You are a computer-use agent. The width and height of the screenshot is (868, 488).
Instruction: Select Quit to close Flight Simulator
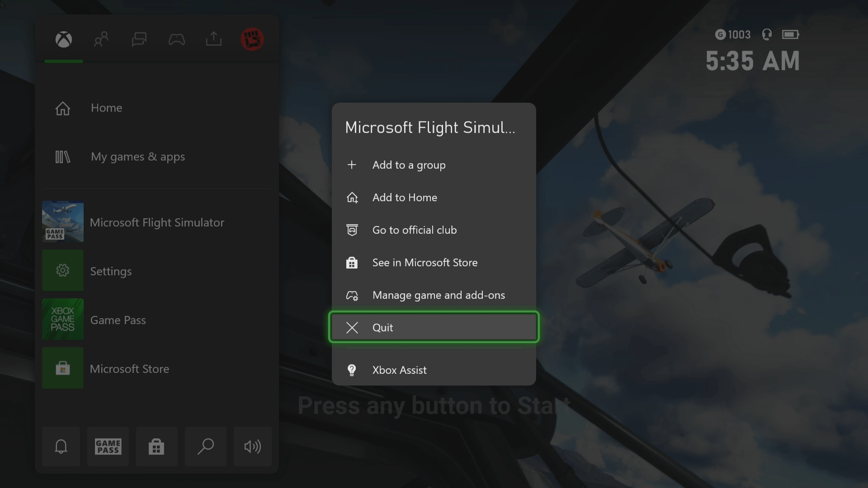click(434, 327)
